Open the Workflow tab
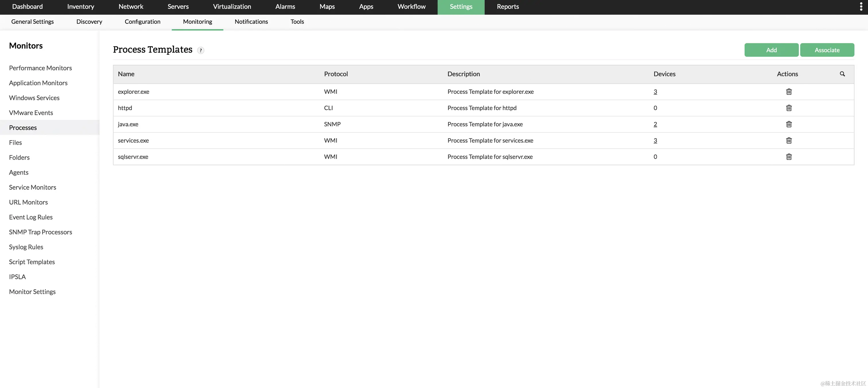The height and width of the screenshot is (388, 868). point(411,7)
